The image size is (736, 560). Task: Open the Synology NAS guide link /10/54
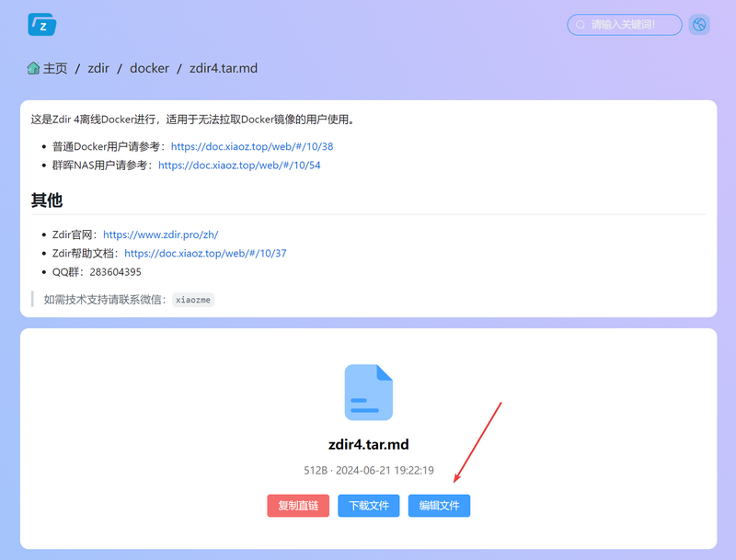[x=239, y=166]
